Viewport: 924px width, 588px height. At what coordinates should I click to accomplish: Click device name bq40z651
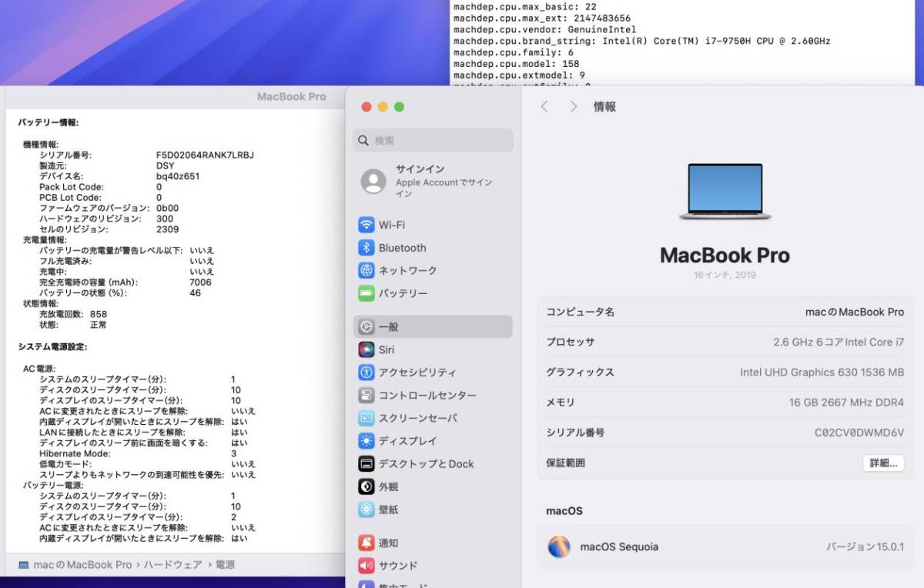pyautogui.click(x=178, y=176)
